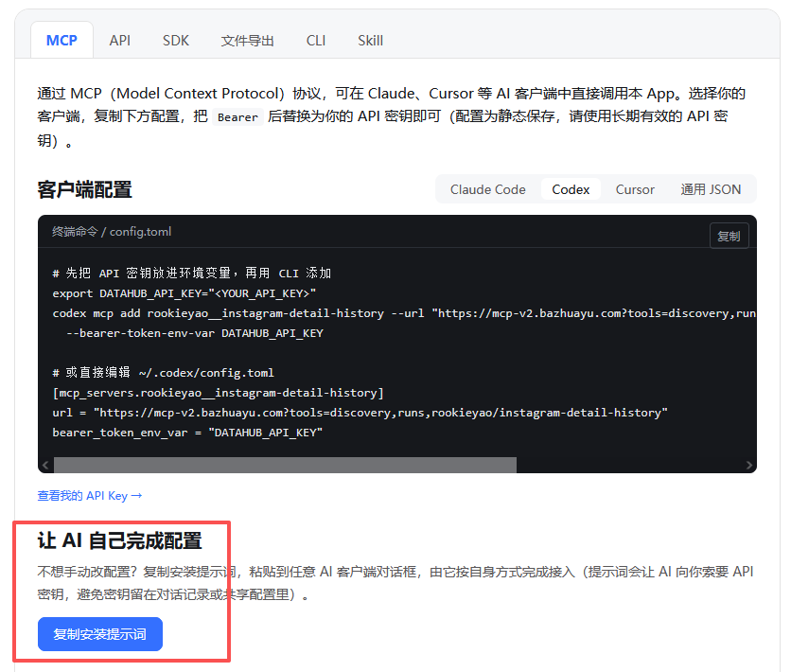The width and height of the screenshot is (791, 672).
Task: Switch to the CLI tab
Action: [316, 41]
